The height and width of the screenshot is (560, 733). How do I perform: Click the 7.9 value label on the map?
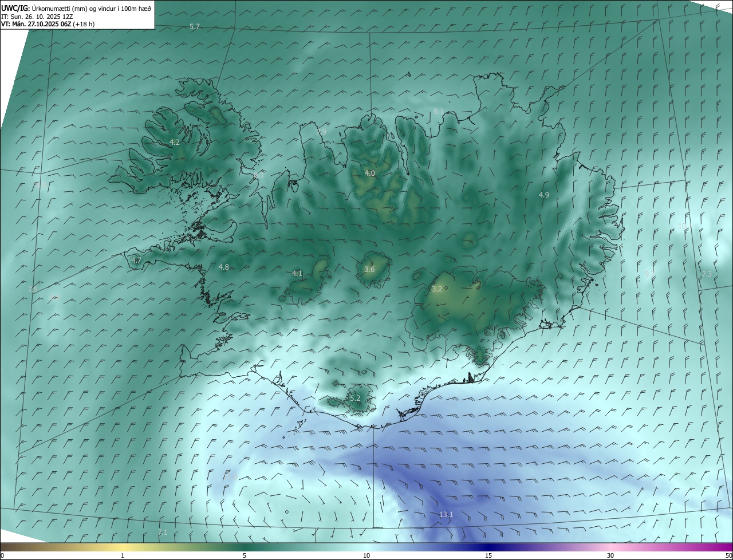(321, 132)
